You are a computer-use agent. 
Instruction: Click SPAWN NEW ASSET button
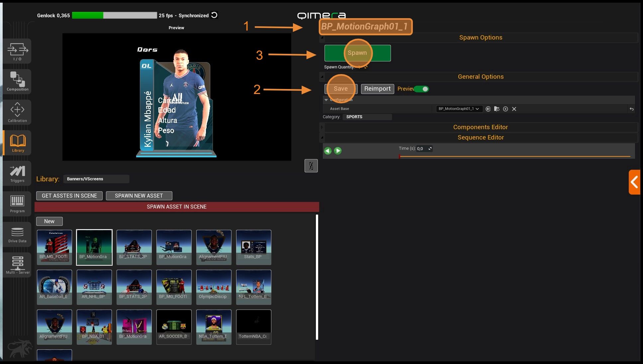tap(139, 196)
